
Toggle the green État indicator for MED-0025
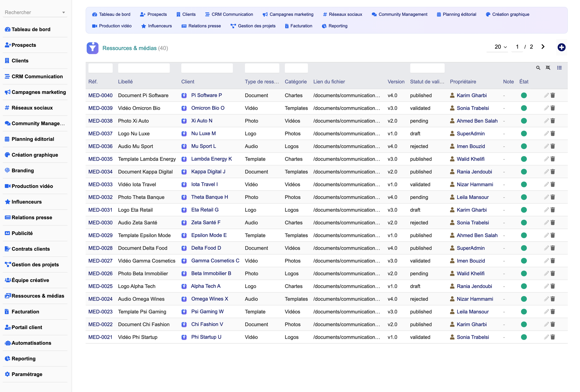tap(524, 286)
